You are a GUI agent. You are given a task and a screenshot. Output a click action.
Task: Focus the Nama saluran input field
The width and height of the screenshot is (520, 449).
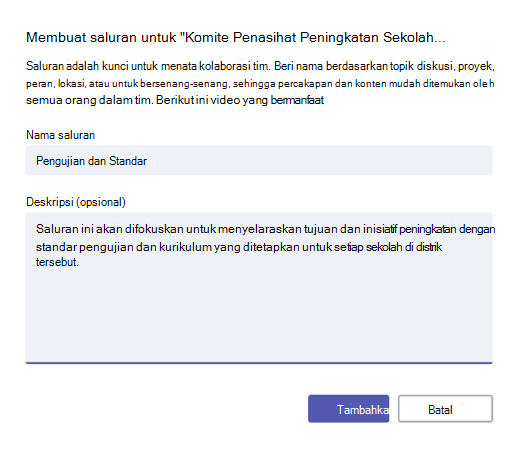(259, 160)
